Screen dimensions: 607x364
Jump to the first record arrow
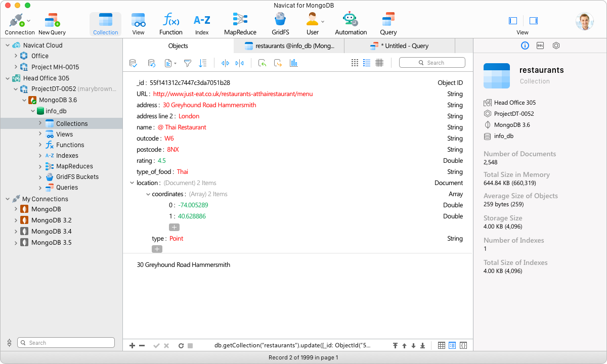point(396,346)
